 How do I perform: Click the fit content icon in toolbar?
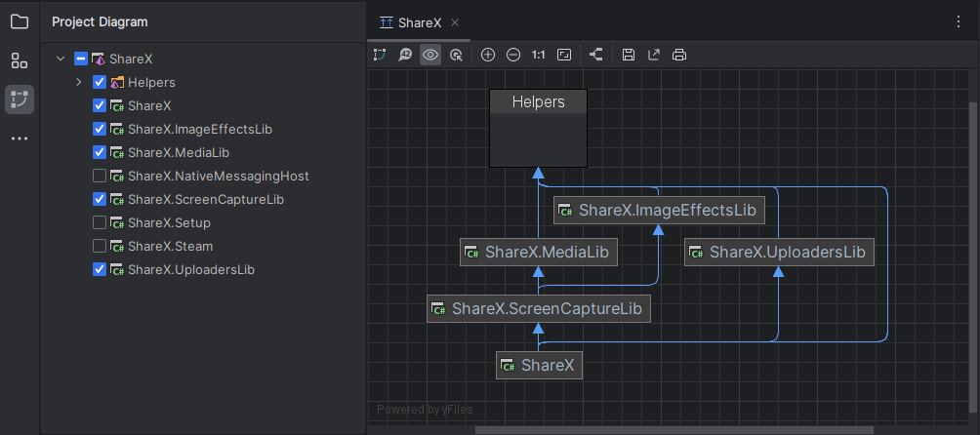563,55
